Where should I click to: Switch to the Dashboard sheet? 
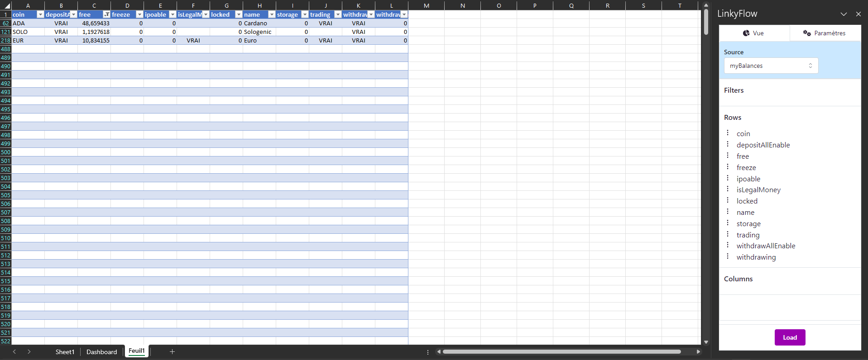tap(101, 352)
